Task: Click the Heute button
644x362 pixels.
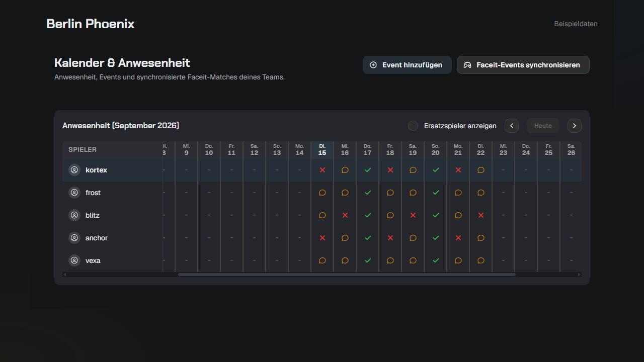Action: (543, 126)
